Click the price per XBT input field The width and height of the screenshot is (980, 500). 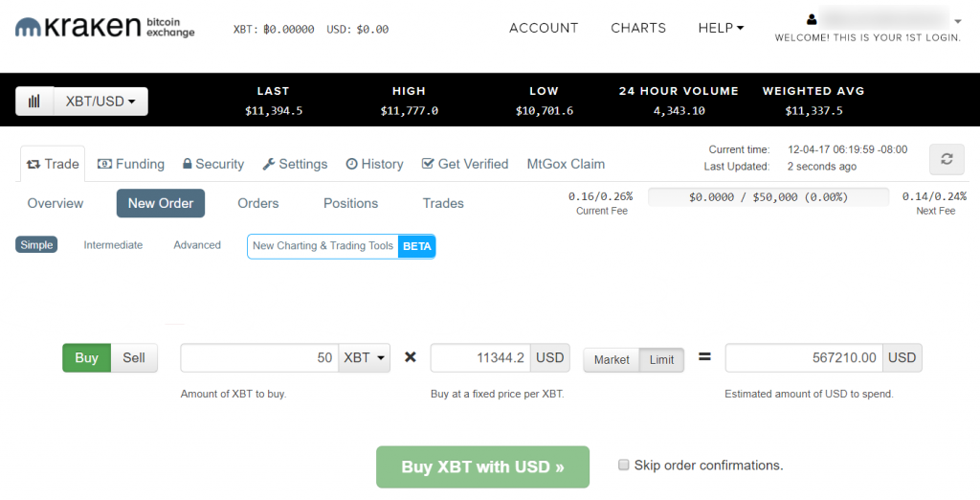pyautogui.click(x=480, y=358)
